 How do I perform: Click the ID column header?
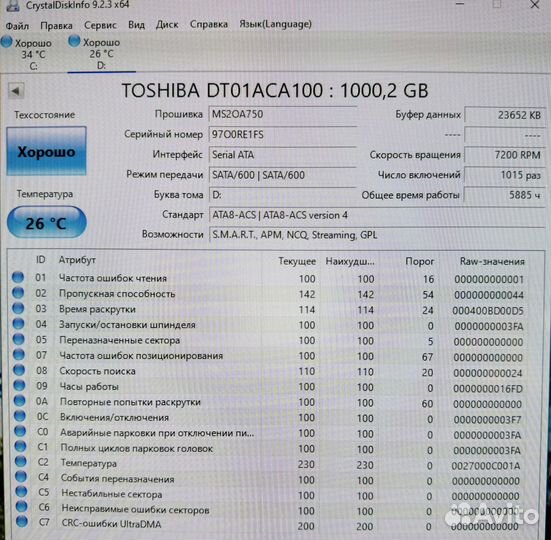coord(41,260)
